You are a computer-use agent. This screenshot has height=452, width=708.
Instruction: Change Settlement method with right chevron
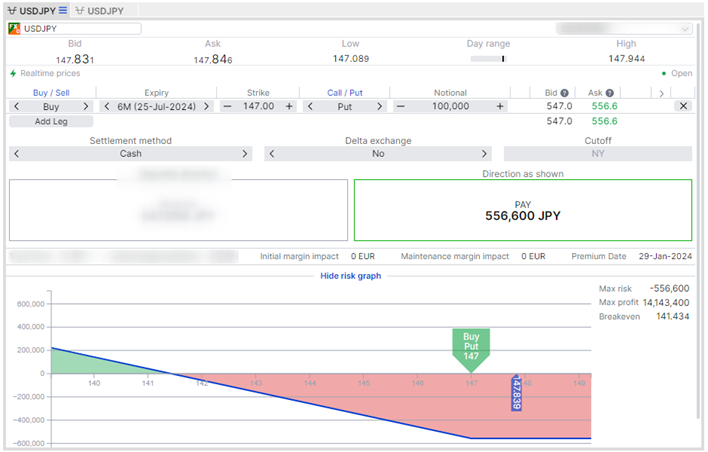(245, 154)
